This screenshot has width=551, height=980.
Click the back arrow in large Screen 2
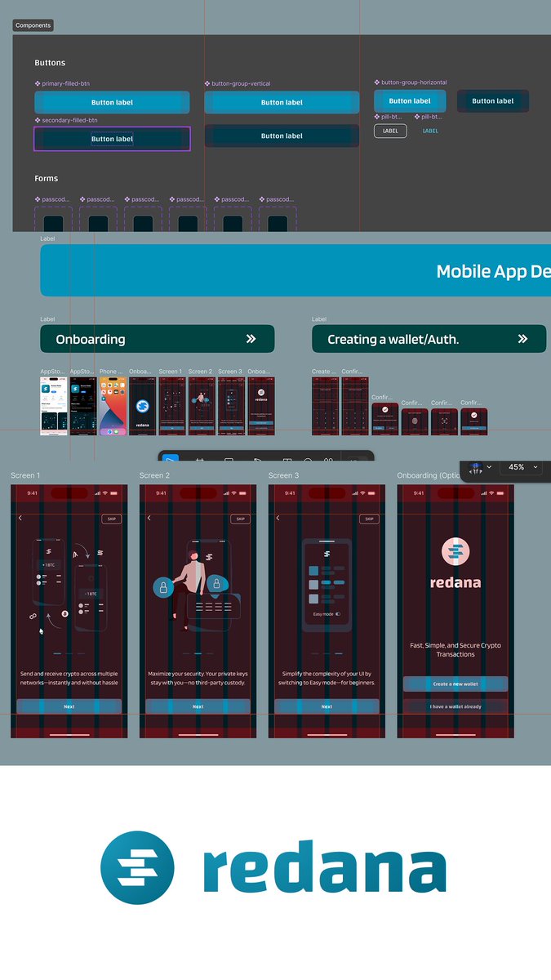coord(149,518)
